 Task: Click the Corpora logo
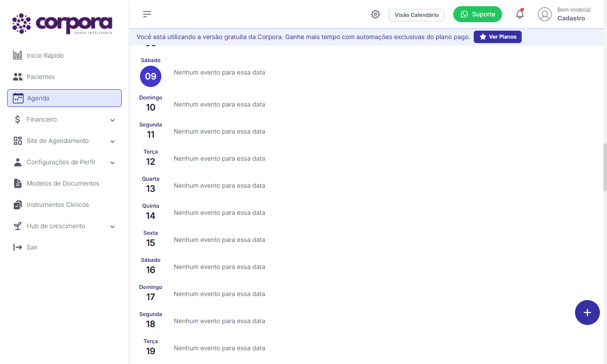pos(62,24)
